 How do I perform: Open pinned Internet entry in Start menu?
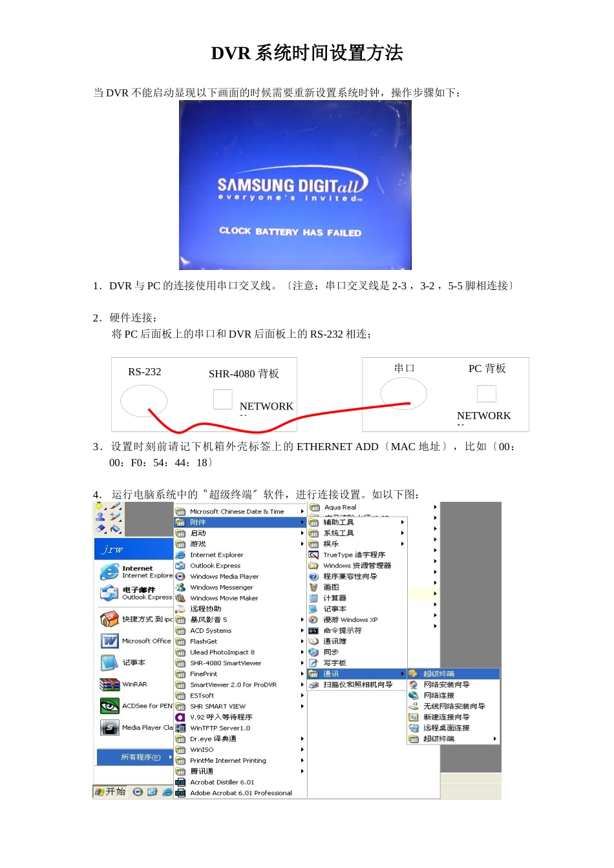pos(136,572)
